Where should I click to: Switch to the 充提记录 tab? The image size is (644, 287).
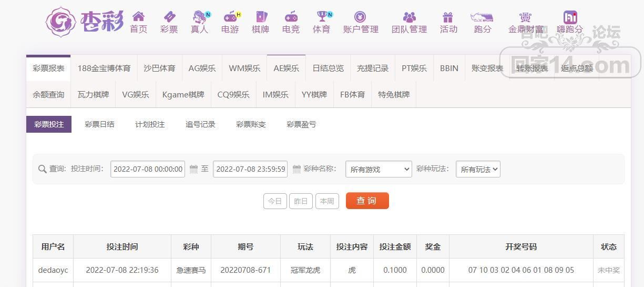[x=373, y=68]
